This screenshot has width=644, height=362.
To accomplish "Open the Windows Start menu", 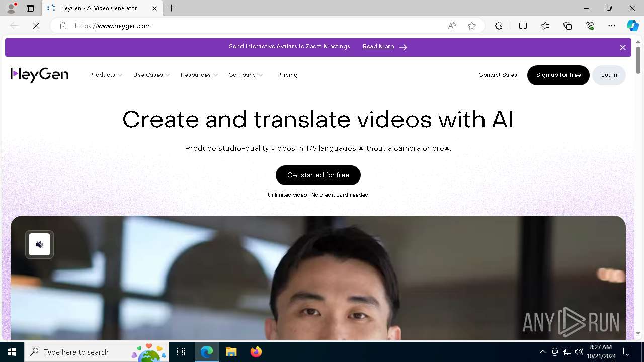I will (x=12, y=352).
